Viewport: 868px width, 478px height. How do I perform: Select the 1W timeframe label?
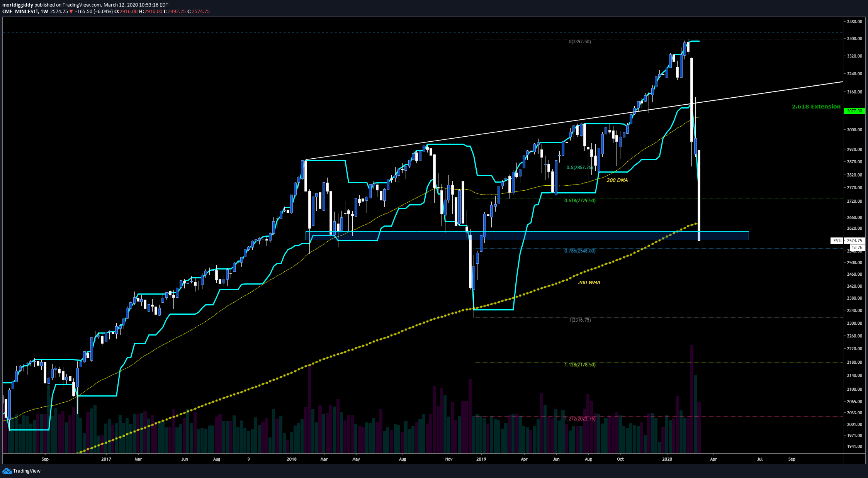point(44,12)
